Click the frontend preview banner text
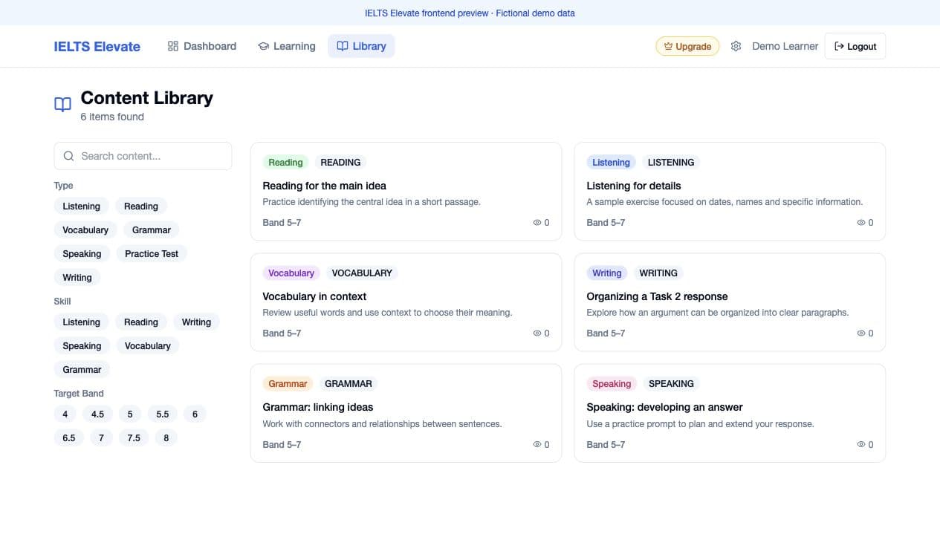 tap(470, 13)
